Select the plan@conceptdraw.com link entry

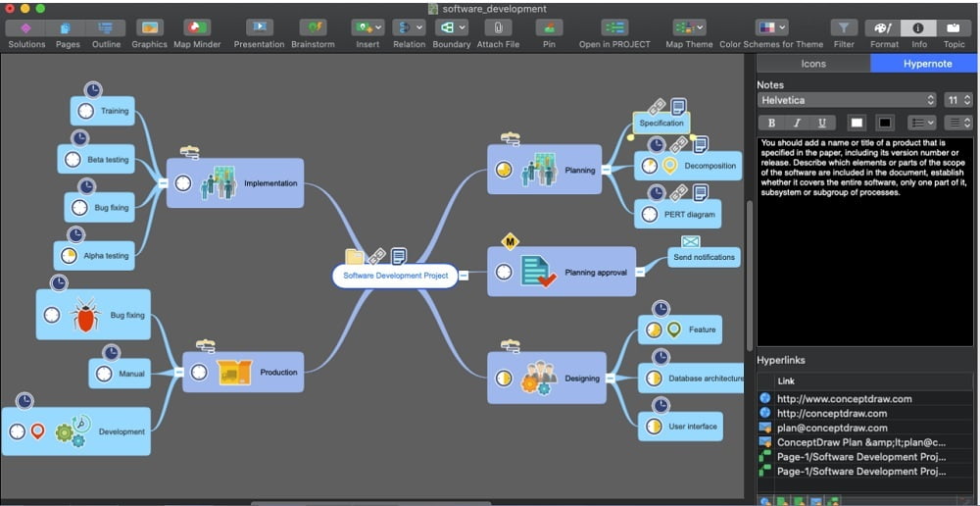click(x=831, y=428)
